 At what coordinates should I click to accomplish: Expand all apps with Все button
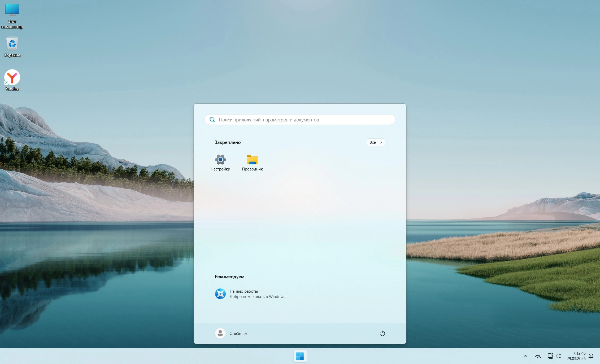[376, 142]
